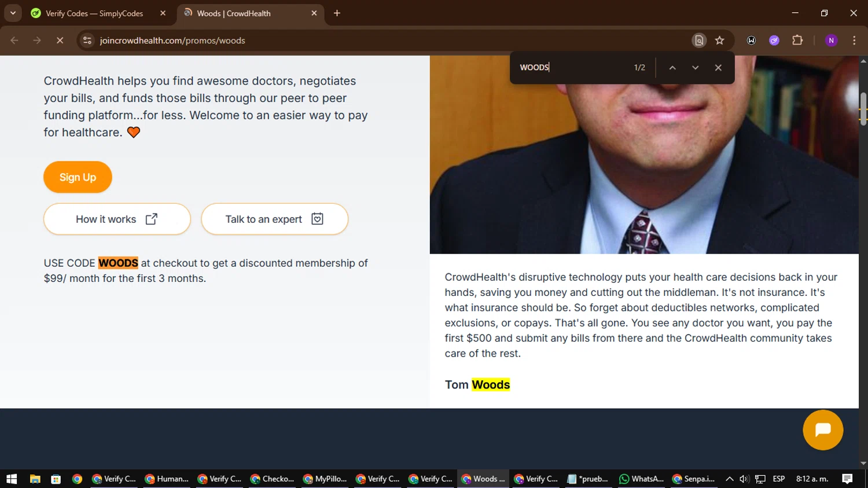Viewport: 868px width, 488px height.
Task: Switch to Human... Chrome taskbar window
Action: click(167, 479)
